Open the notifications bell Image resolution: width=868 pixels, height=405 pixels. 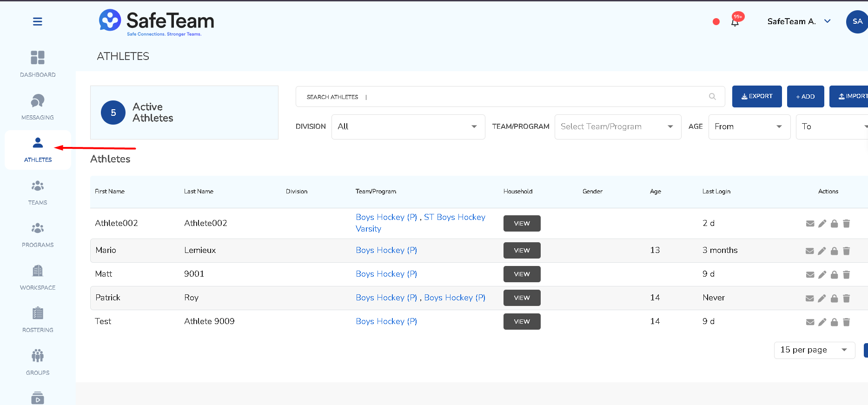coord(735,21)
